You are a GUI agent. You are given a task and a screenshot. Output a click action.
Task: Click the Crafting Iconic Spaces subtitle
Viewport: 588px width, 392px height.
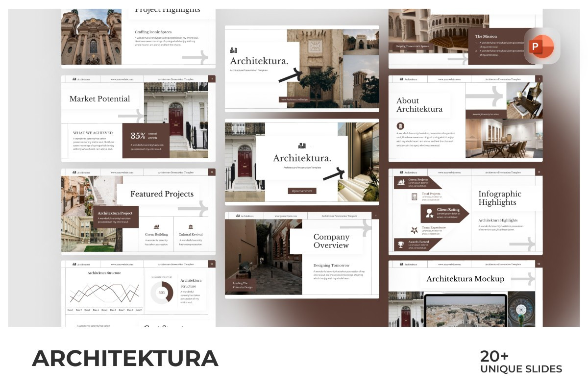[x=153, y=32]
